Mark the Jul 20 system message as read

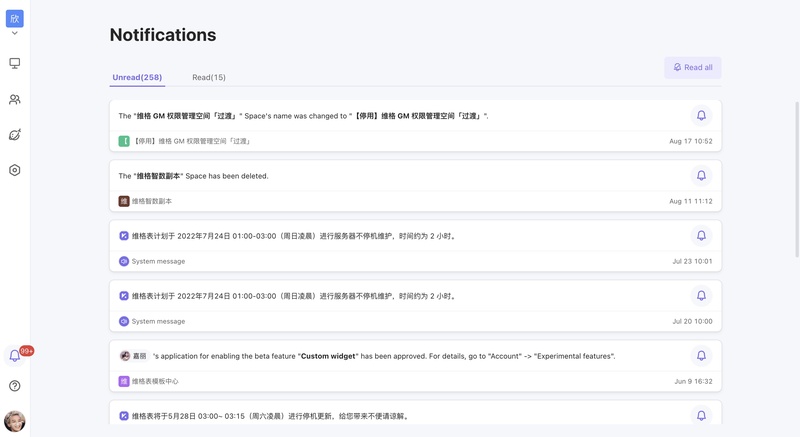tap(701, 296)
